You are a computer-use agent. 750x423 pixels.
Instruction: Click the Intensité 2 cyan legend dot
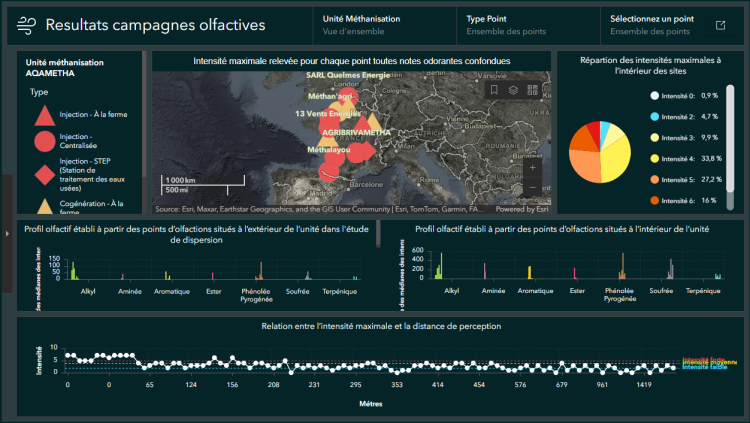coord(654,117)
